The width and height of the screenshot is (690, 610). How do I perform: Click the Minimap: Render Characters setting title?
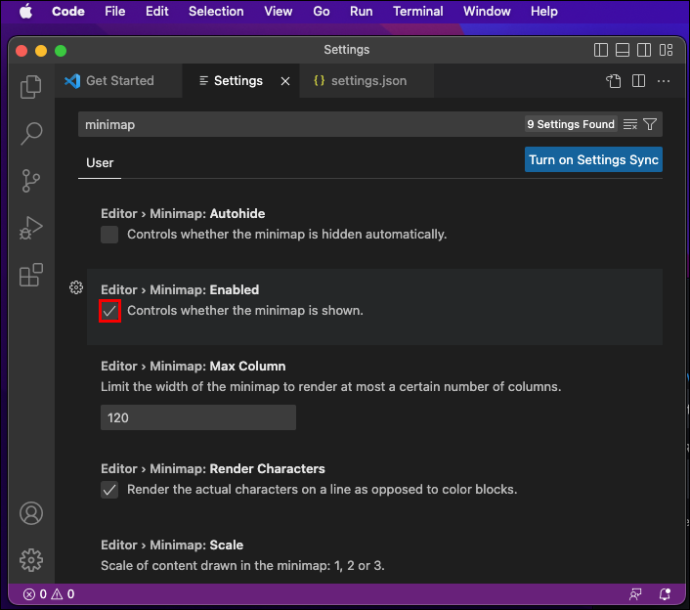[213, 469]
